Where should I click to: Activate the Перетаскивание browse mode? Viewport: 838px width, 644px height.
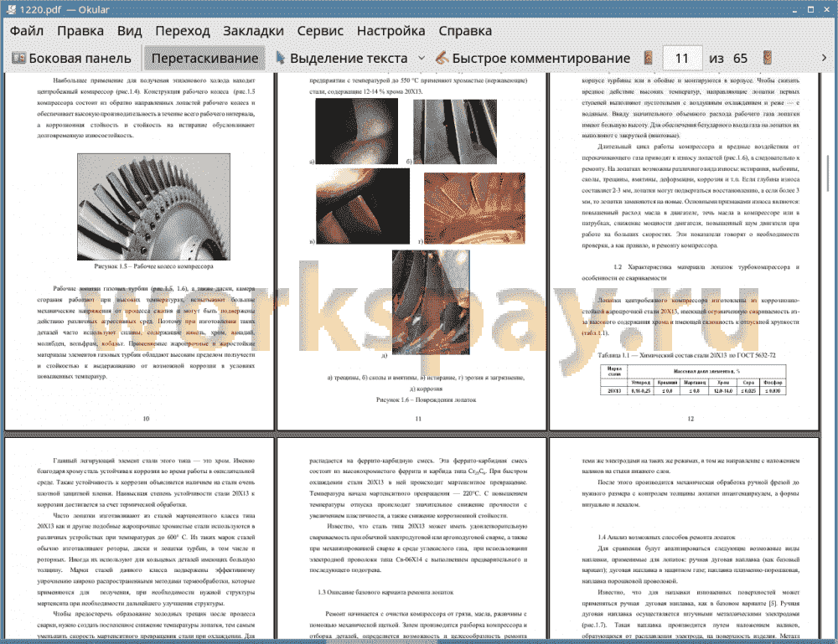click(204, 58)
